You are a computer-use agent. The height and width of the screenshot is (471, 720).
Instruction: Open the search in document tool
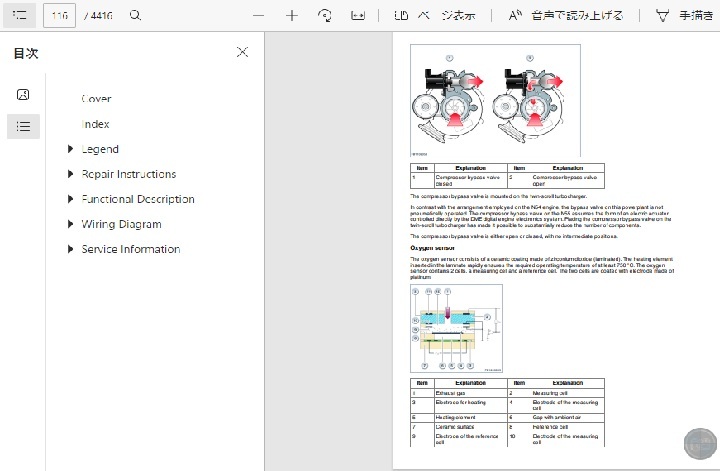135,16
